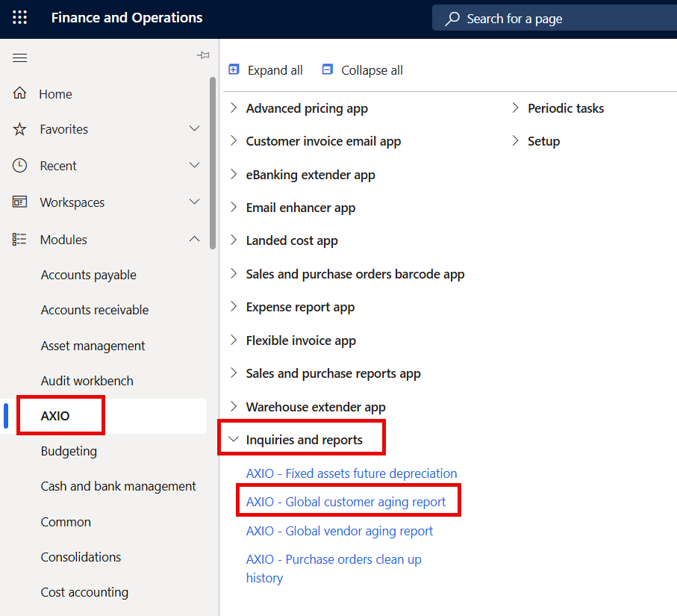The image size is (677, 616).
Task: Open AXIO - Fixed assets future depreciation
Action: 351,473
